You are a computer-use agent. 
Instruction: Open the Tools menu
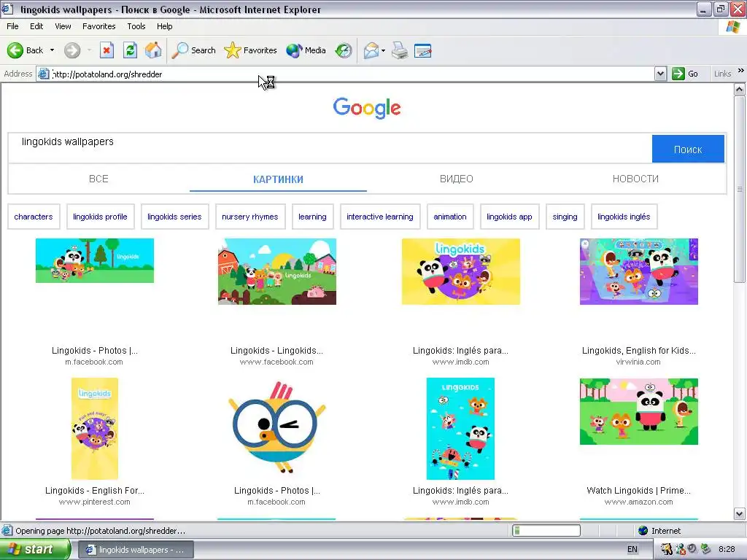136,26
